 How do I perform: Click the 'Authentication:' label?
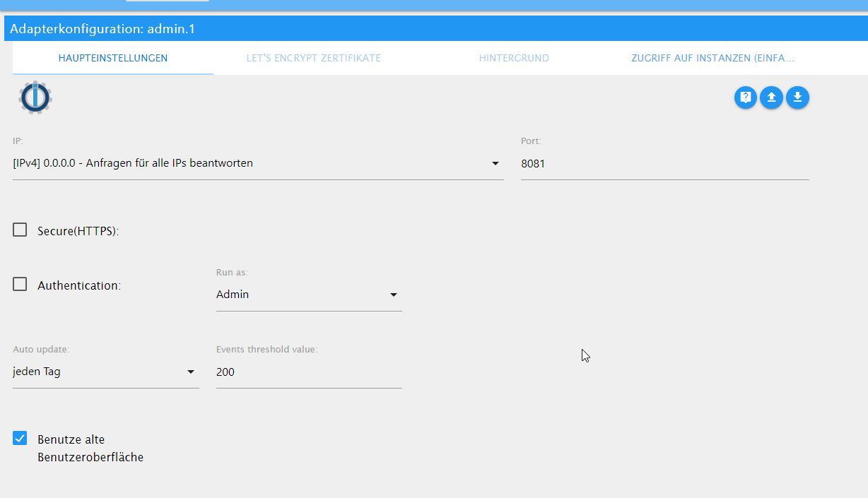(79, 285)
